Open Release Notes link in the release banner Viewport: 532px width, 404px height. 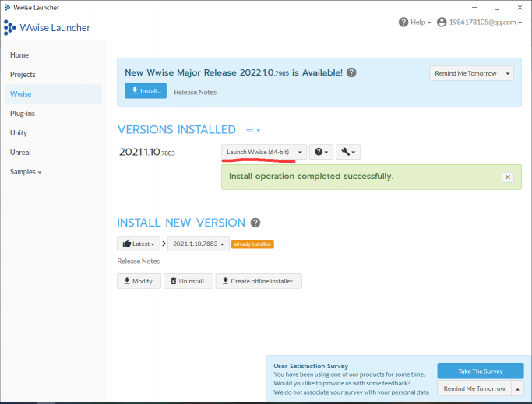[x=196, y=92]
